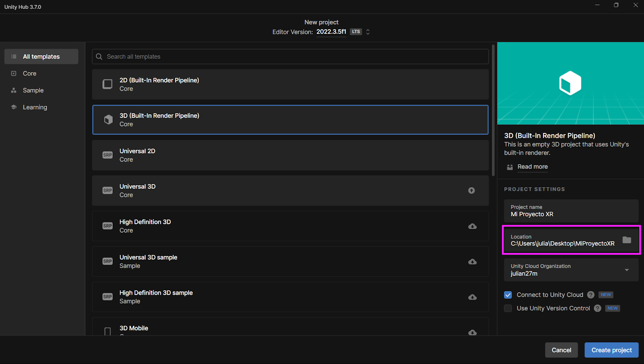Expand Unity Cloud Organization dropdown
This screenshot has width=644, height=364.
tap(626, 270)
